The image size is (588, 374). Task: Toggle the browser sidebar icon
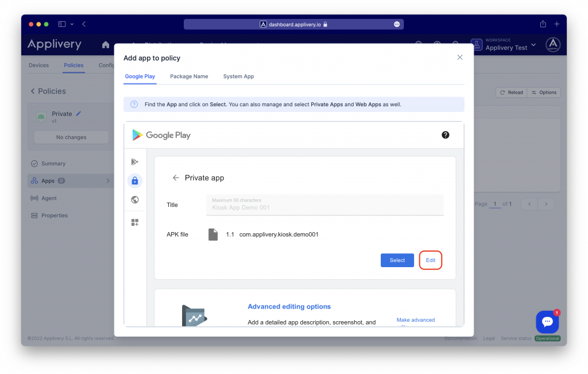[62, 24]
